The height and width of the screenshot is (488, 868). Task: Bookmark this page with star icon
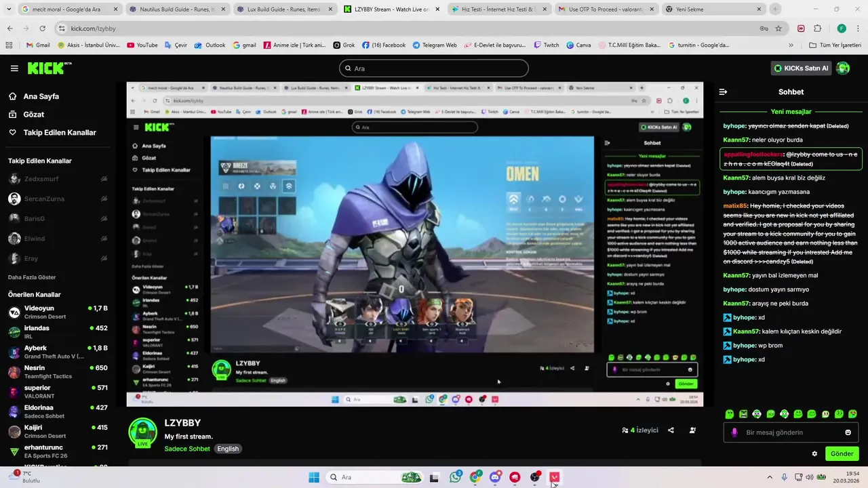[x=778, y=28]
